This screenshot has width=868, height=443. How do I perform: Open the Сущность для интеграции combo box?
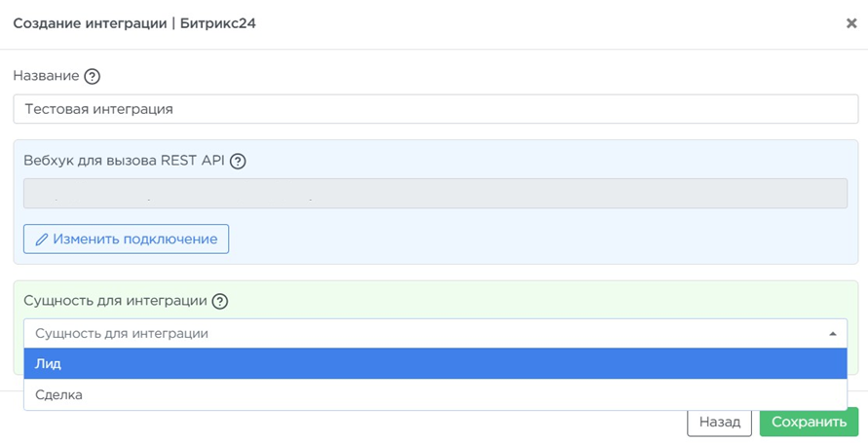point(429,333)
